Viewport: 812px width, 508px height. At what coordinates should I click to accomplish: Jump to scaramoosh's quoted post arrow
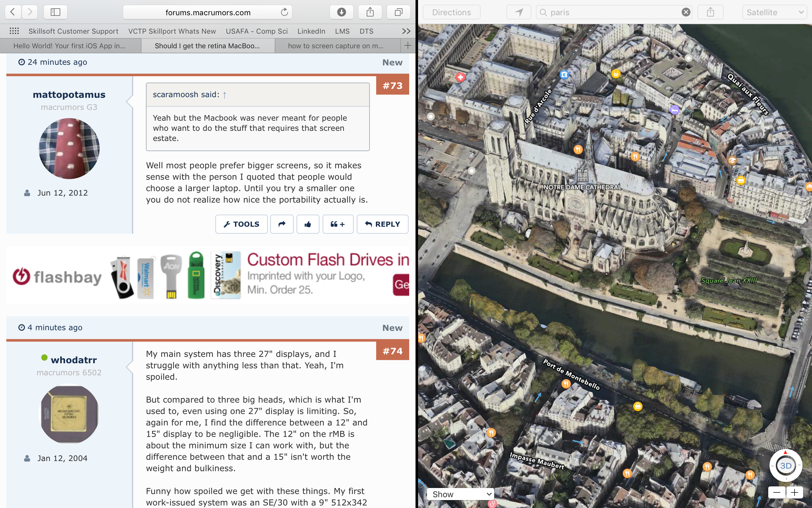pos(225,95)
